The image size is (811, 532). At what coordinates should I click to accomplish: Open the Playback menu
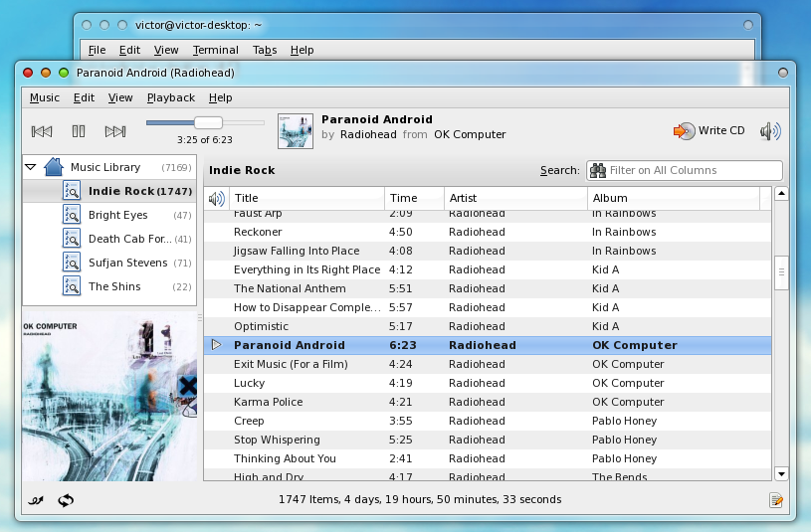[171, 97]
